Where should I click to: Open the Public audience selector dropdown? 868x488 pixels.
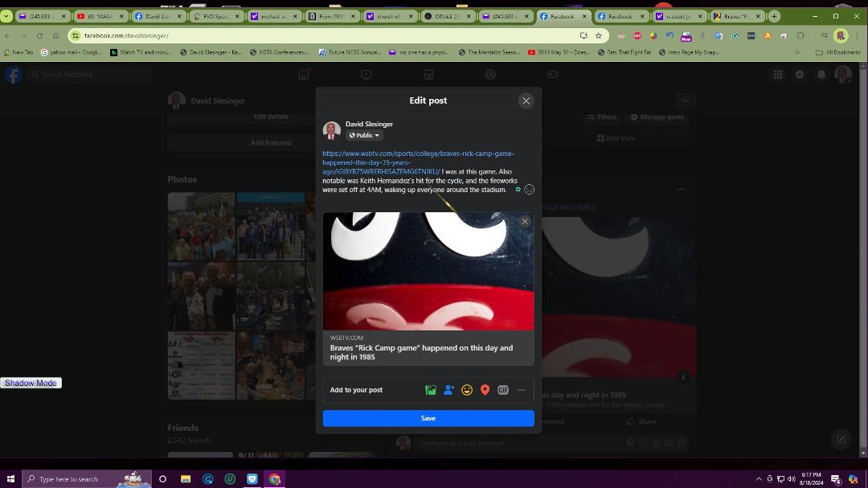[364, 135]
